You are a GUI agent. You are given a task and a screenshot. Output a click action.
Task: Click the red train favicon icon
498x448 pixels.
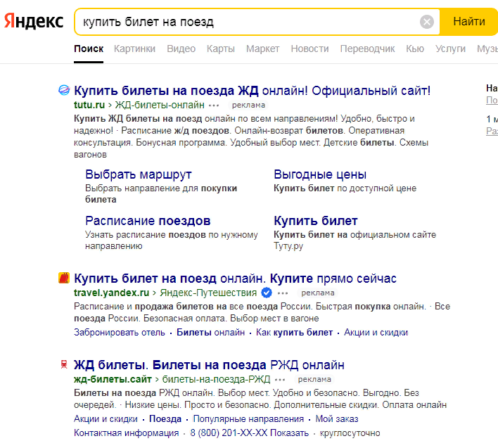point(64,364)
